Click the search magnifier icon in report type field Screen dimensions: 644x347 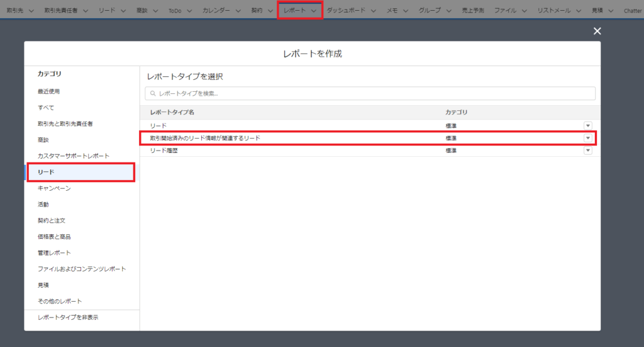(x=153, y=93)
